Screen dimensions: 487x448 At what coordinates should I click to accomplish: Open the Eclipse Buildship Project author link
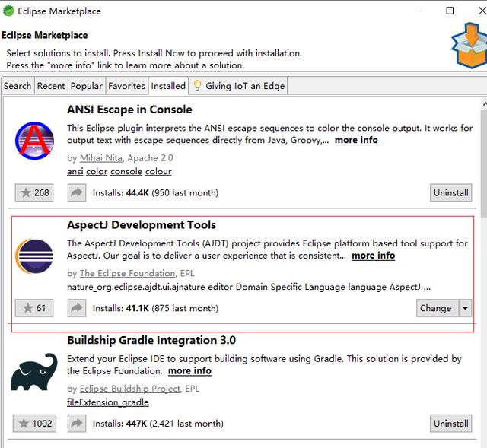[130, 389]
